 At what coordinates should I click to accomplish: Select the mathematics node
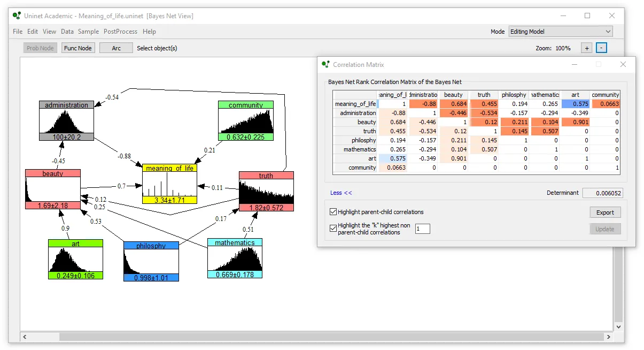235,258
